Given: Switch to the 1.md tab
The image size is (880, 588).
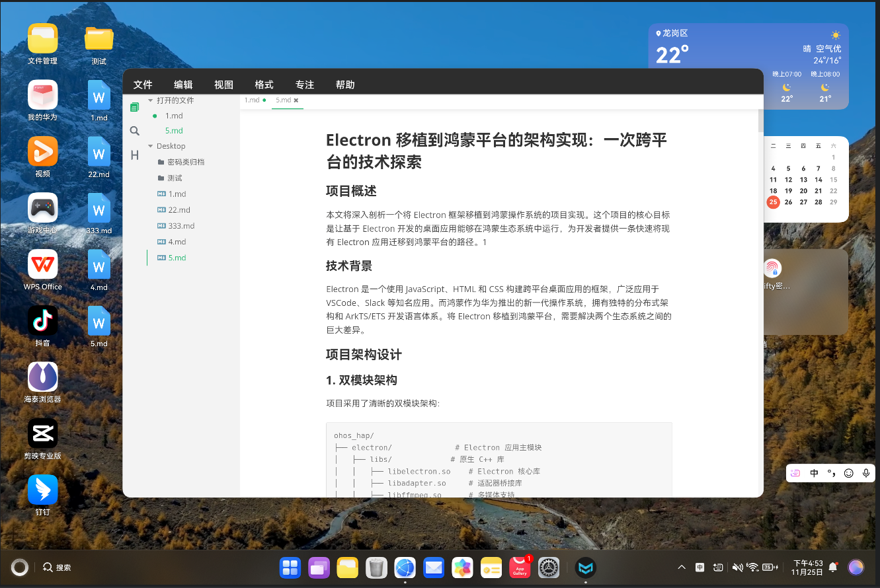Looking at the screenshot, I should point(251,100).
